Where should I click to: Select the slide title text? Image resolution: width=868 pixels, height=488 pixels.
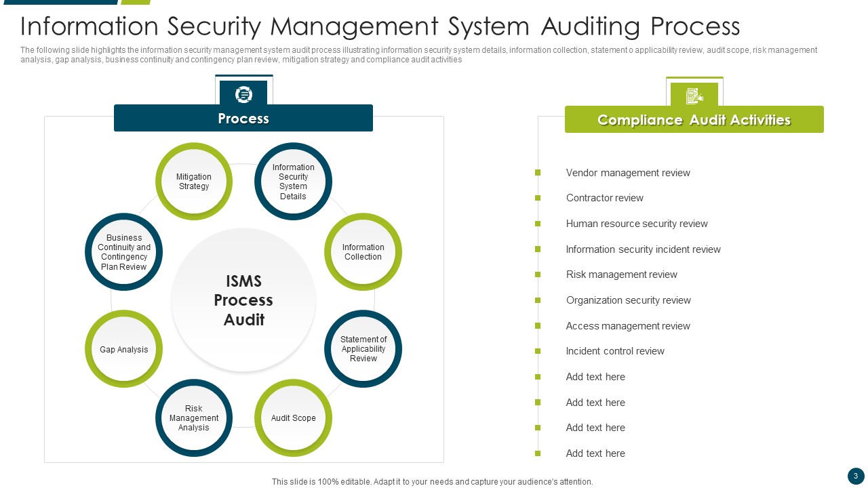380,26
